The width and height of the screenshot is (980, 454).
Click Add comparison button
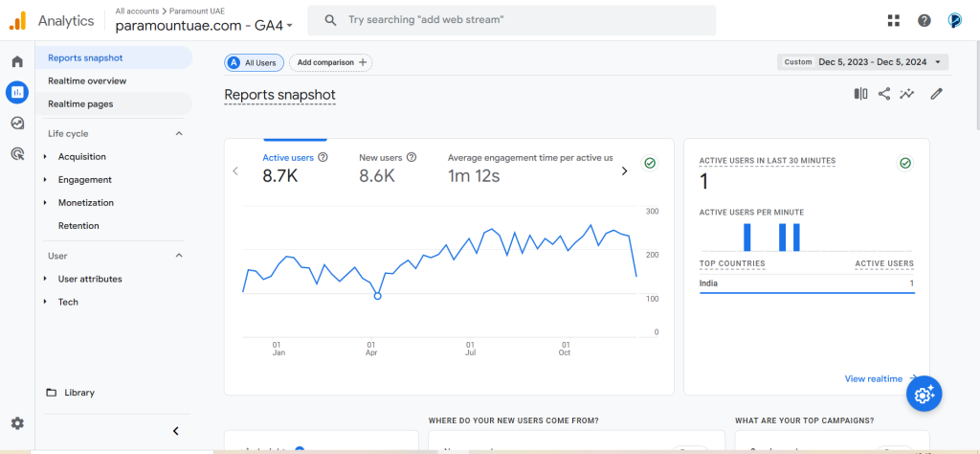click(x=330, y=62)
